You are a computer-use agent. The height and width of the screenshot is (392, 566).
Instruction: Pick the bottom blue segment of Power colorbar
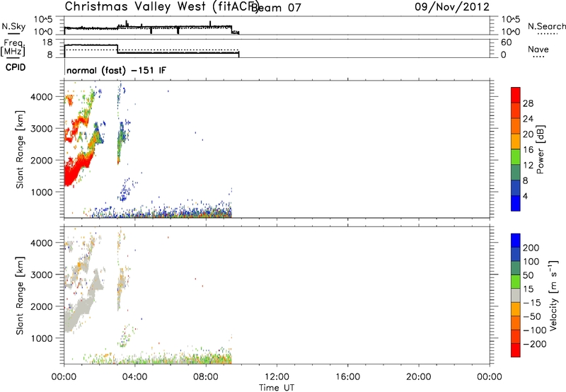[x=516, y=203]
